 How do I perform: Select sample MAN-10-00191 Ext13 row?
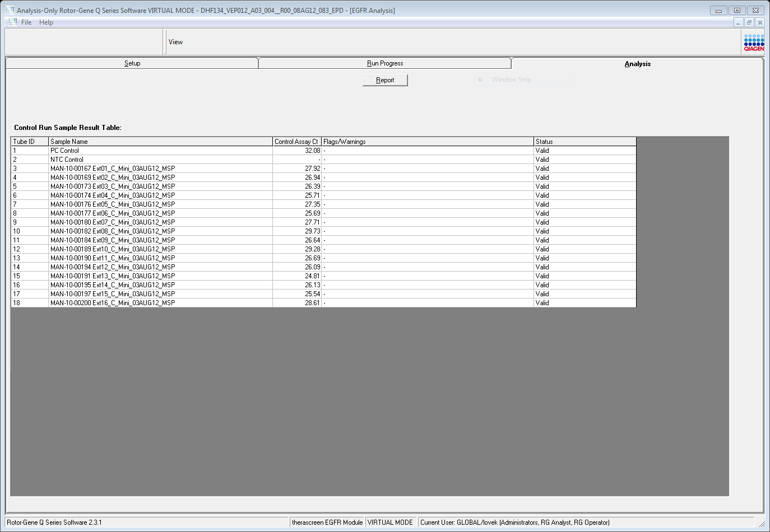point(323,276)
